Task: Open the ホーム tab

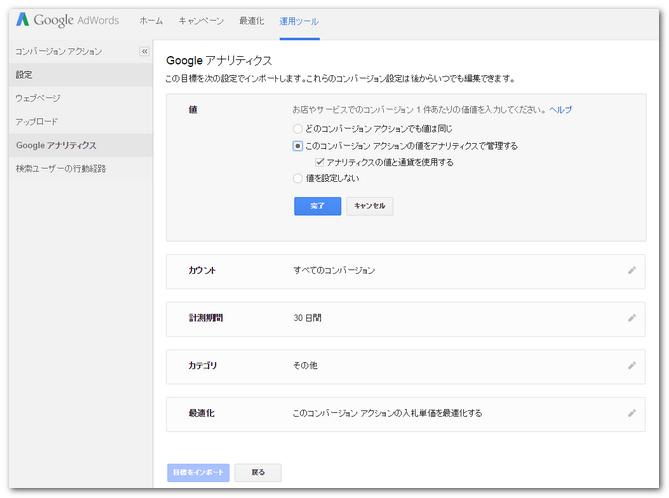Action: (151, 21)
